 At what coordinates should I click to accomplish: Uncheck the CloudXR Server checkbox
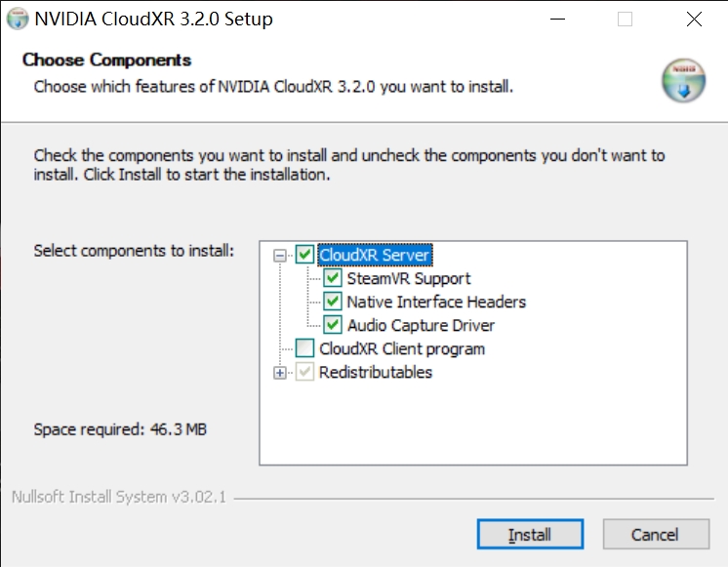(x=304, y=255)
